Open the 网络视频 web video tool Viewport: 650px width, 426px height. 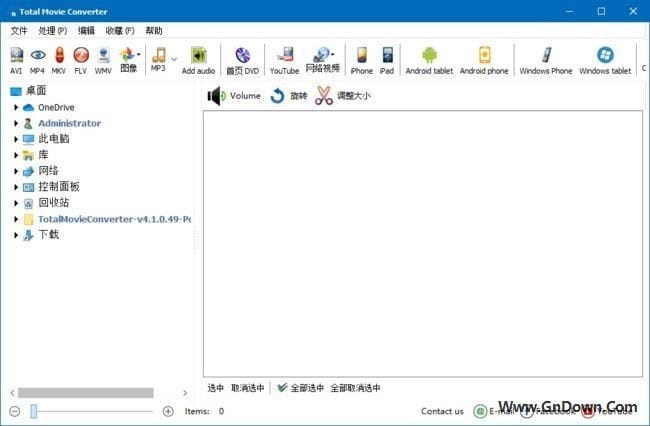[x=323, y=61]
